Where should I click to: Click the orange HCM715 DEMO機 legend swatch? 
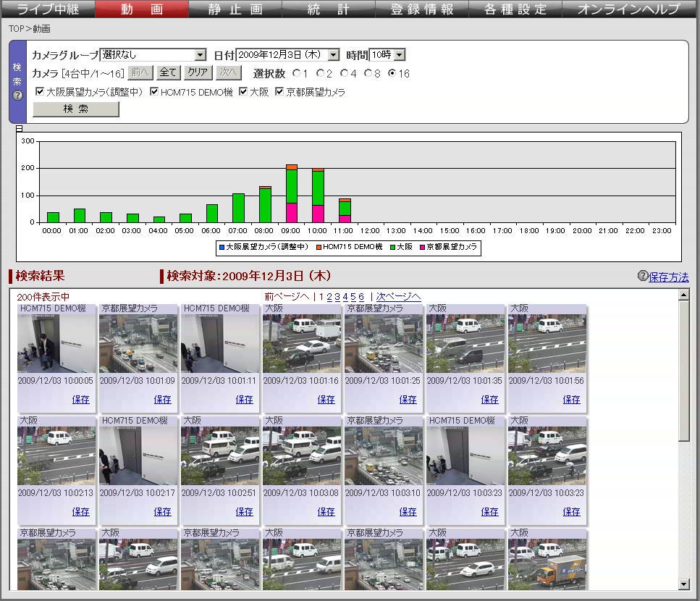click(319, 248)
